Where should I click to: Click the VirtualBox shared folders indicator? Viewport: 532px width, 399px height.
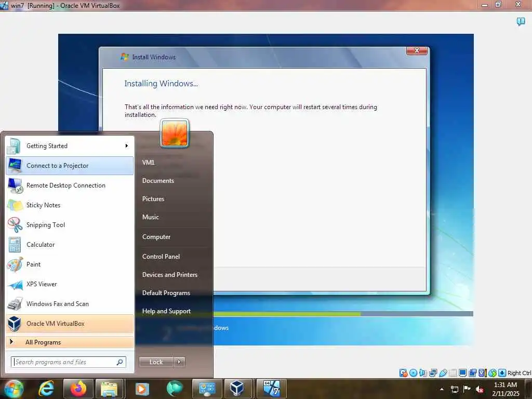[x=453, y=373]
